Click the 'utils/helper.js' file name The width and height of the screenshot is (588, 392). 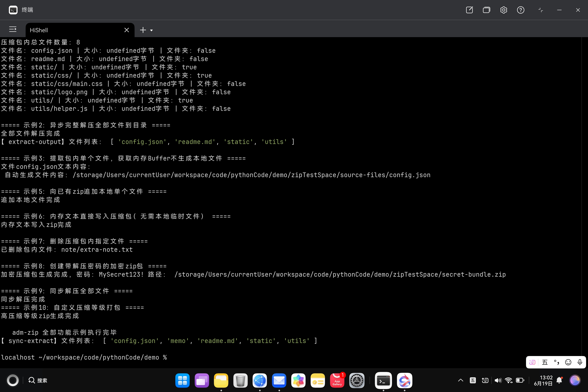coord(59,109)
